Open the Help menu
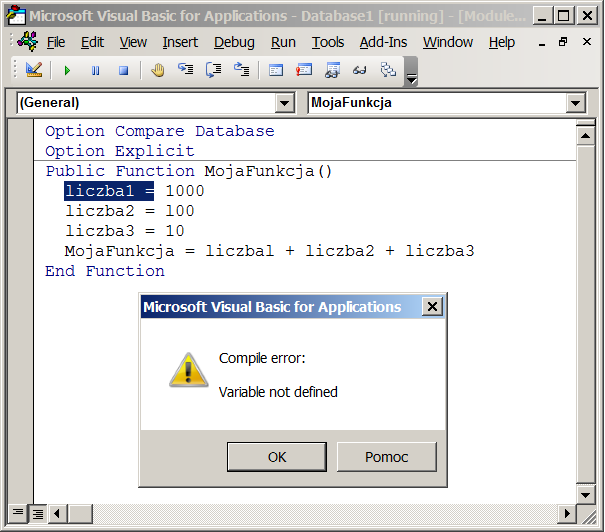 [502, 42]
